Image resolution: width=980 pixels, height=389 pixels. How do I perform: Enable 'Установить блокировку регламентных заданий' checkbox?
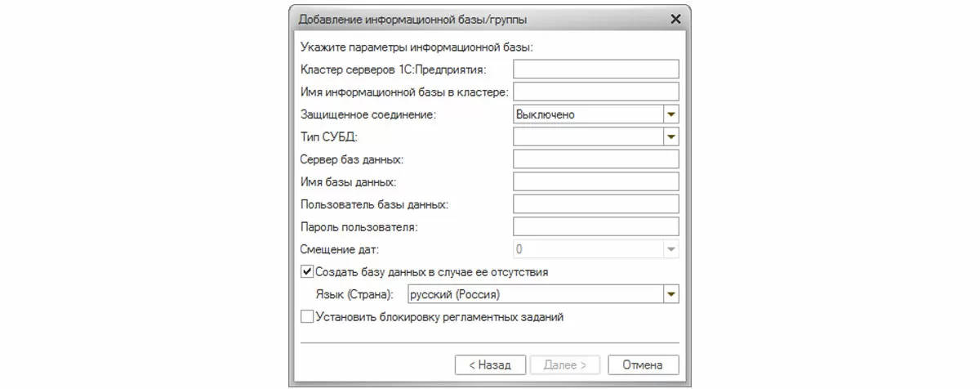(307, 316)
